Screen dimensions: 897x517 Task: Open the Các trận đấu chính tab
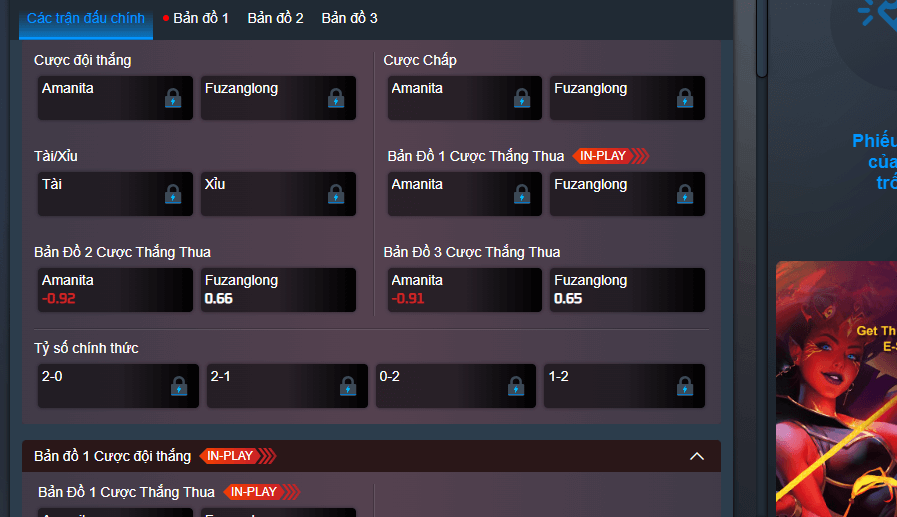point(86,18)
